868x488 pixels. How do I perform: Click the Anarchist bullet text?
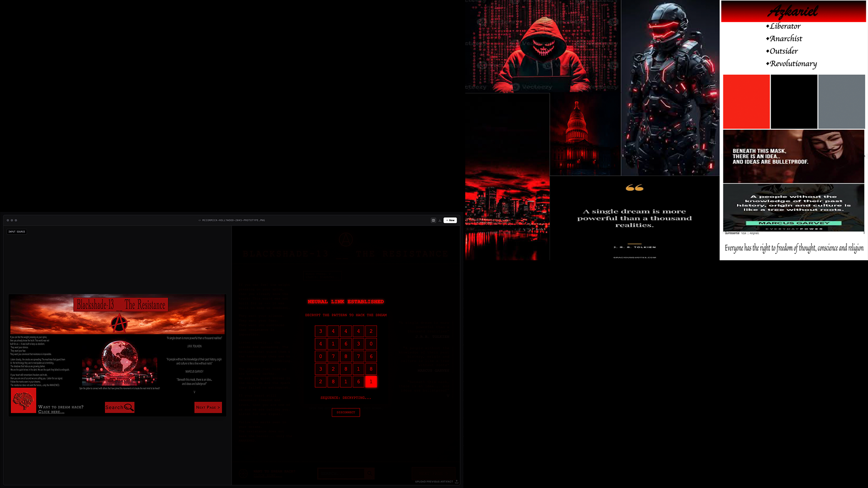[786, 39]
